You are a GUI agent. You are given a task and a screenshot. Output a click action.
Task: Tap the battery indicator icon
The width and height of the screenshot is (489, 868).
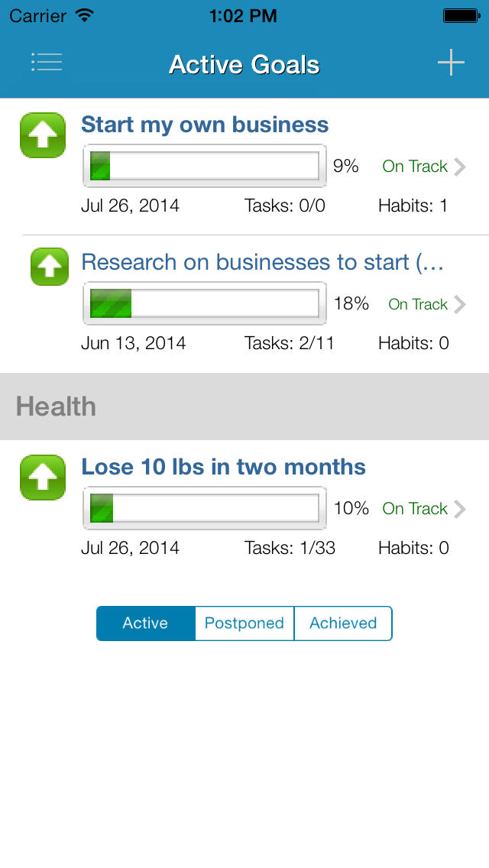pos(461,15)
